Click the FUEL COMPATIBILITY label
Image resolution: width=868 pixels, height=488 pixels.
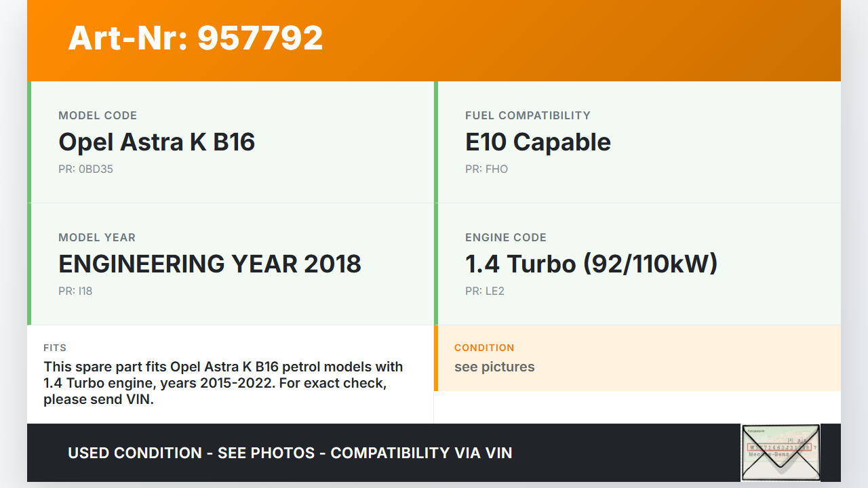528,115
